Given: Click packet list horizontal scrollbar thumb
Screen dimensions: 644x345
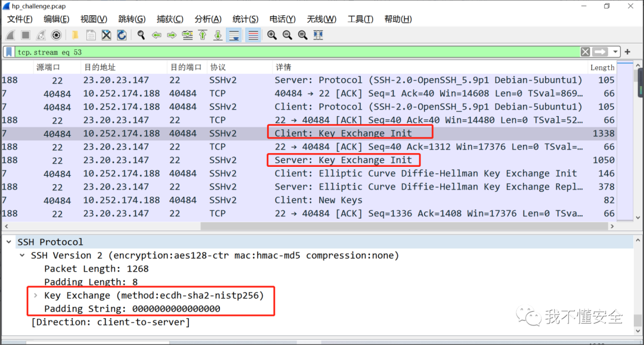Looking at the screenshot, I should tap(404, 226).
